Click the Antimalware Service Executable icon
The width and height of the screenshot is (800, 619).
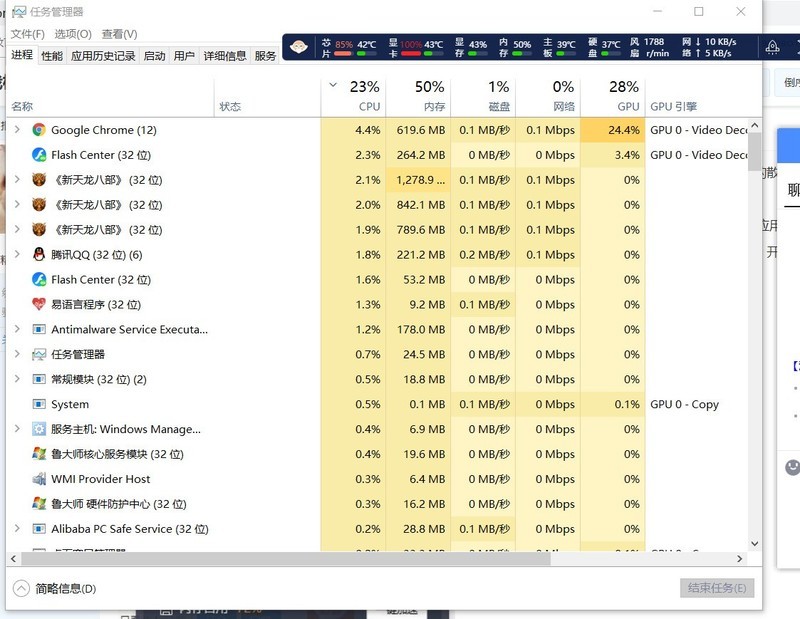(x=39, y=329)
